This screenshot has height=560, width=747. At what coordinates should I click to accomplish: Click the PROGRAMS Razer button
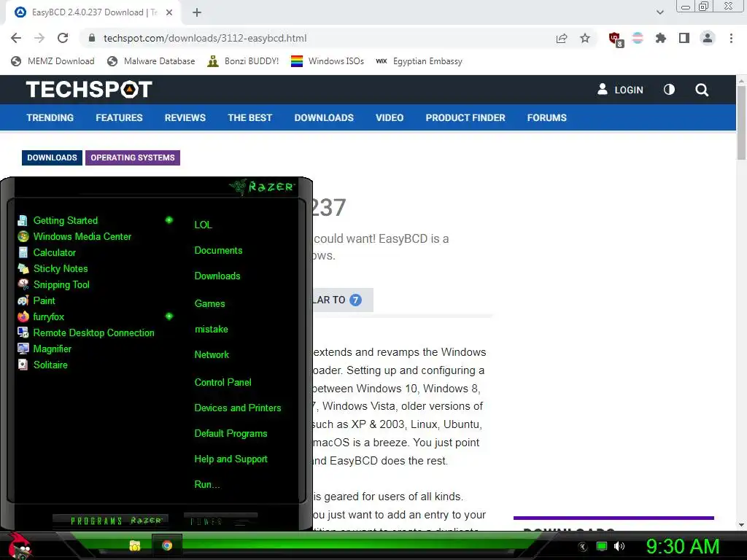(x=111, y=521)
